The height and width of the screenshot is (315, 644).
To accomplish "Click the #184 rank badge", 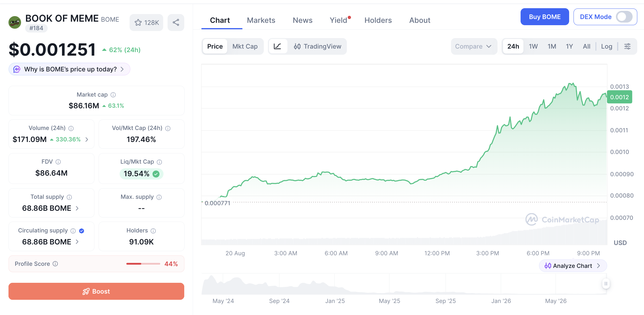I will click(x=36, y=28).
